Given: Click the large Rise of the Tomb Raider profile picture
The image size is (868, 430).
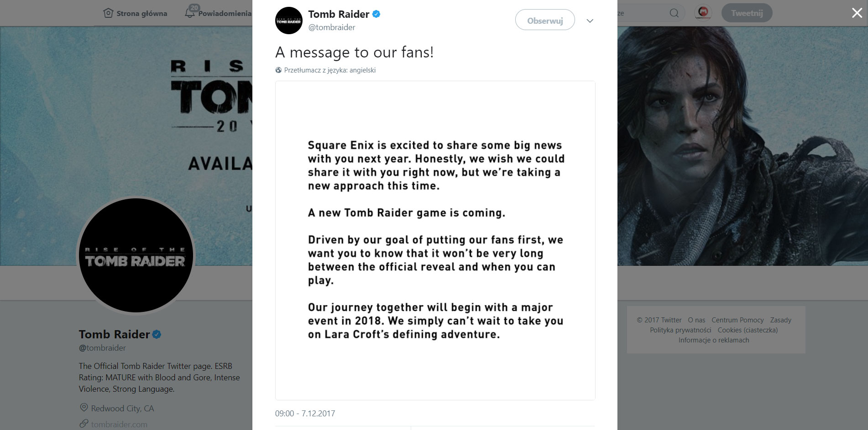Looking at the screenshot, I should pyautogui.click(x=136, y=255).
